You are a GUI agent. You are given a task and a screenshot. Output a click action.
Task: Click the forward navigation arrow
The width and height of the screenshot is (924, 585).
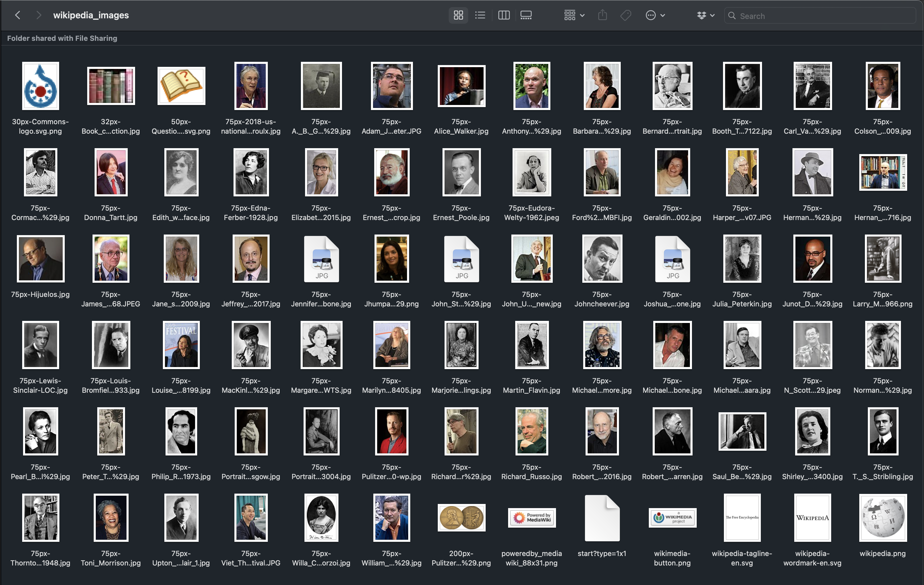click(38, 15)
